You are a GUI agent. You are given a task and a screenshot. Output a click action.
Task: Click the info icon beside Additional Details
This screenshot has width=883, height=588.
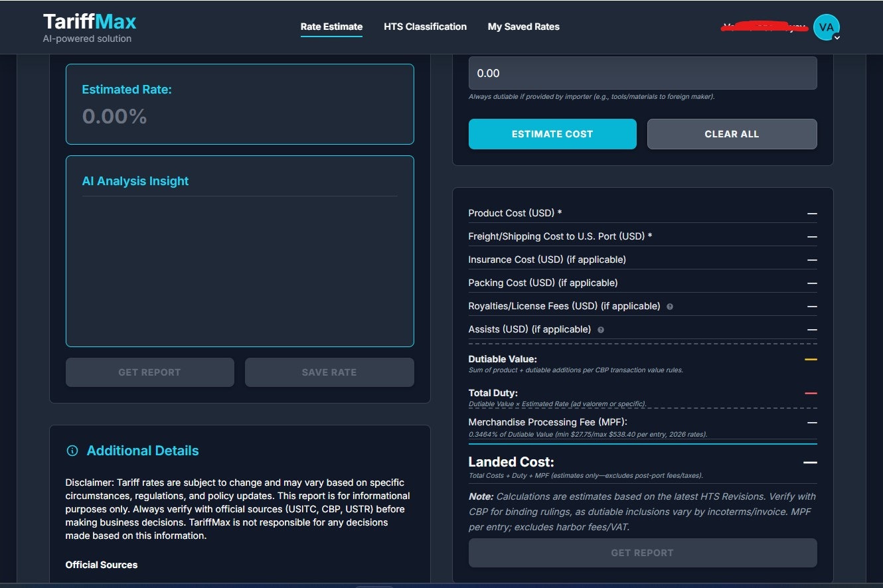point(72,450)
